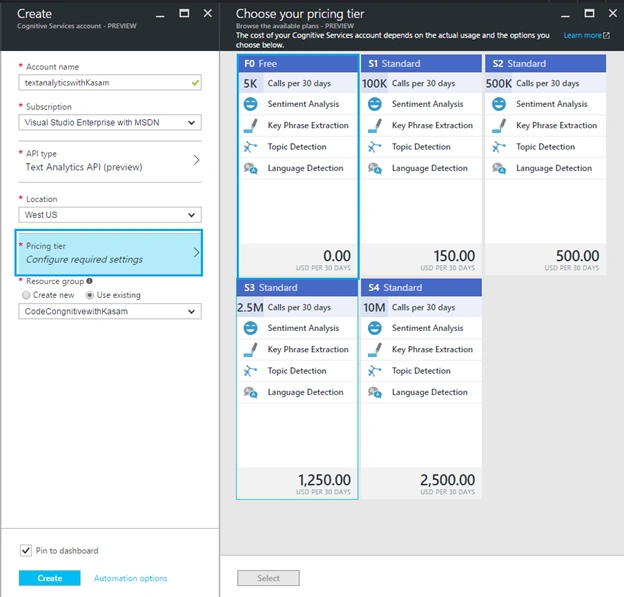Click the 1,250.00 USD price of S3
624x597 pixels.
pos(324,480)
